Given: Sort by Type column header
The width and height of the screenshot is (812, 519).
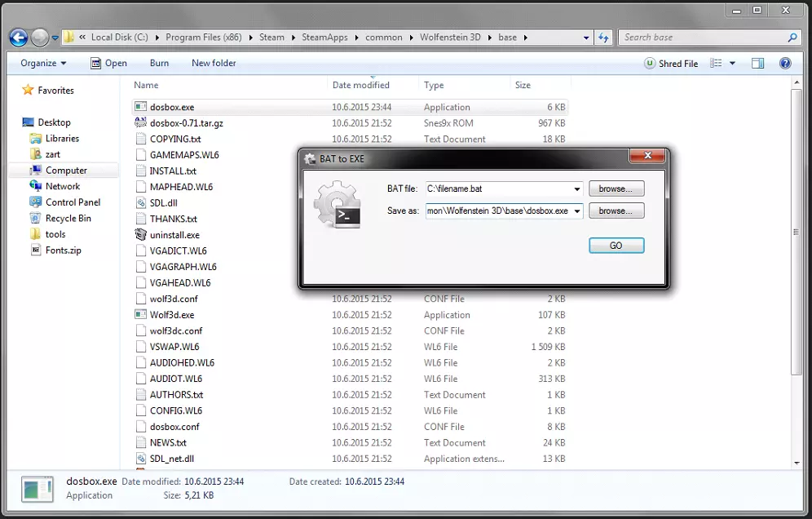Looking at the screenshot, I should coord(434,85).
